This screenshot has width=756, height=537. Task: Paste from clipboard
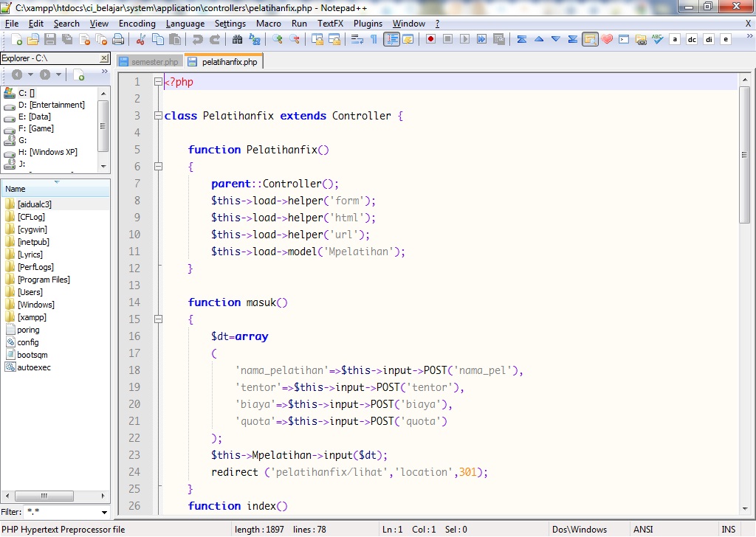176,41
